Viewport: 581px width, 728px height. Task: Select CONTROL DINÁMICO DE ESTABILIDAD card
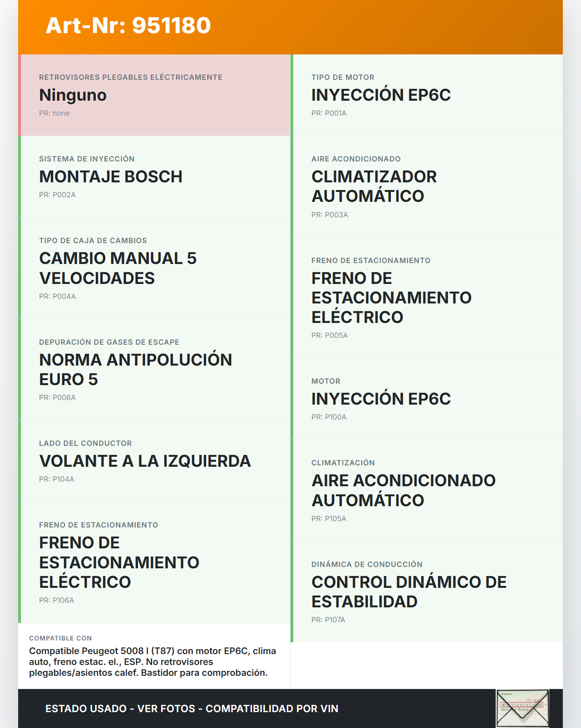(427, 591)
